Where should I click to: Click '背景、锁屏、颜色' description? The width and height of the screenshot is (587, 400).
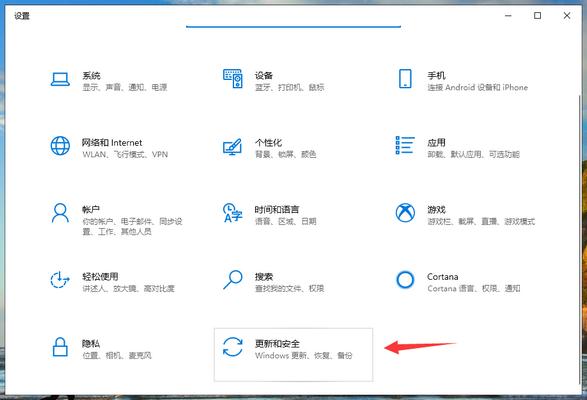pyautogui.click(x=285, y=154)
